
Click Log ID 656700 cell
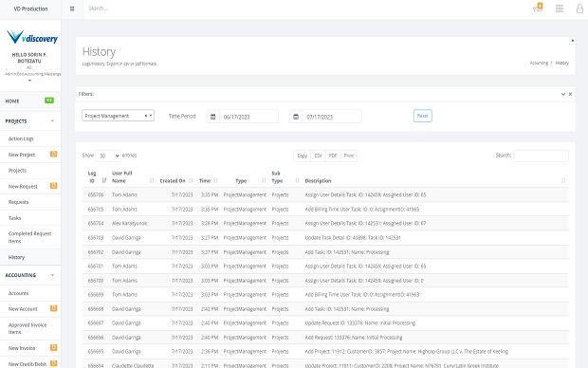(96, 281)
